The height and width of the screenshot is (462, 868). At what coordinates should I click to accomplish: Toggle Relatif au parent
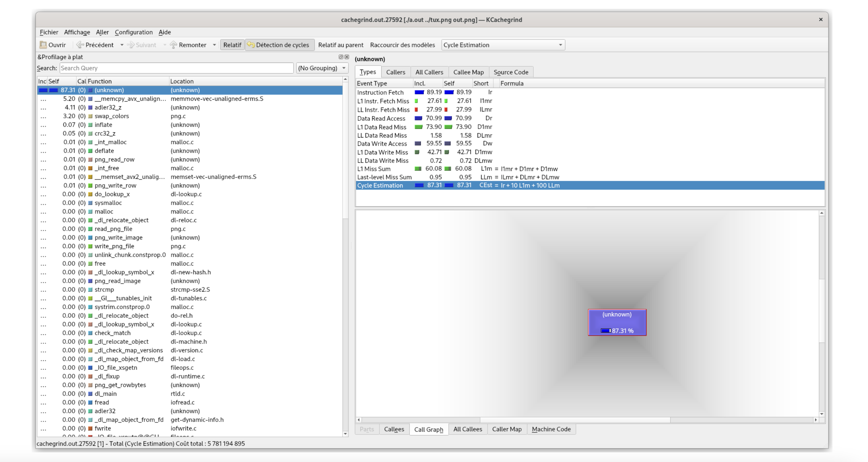pos(341,45)
